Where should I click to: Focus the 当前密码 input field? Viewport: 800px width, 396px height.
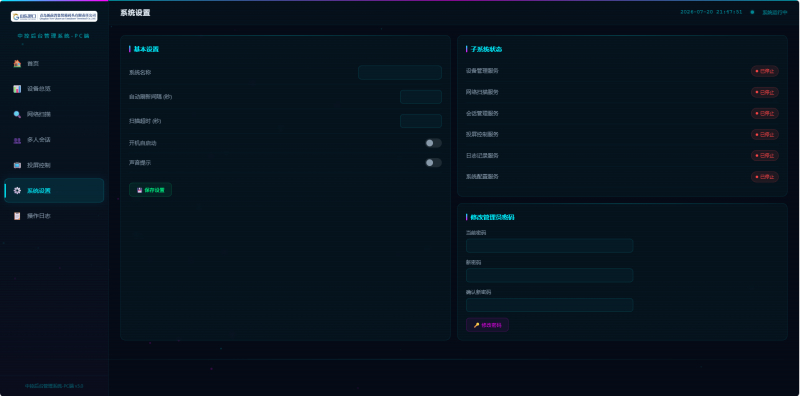549,245
